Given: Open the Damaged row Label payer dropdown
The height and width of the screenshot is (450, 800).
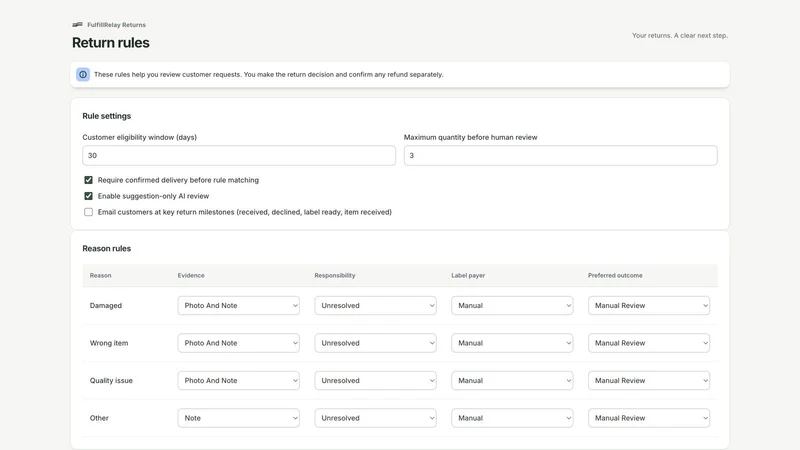Looking at the screenshot, I should pos(512,306).
